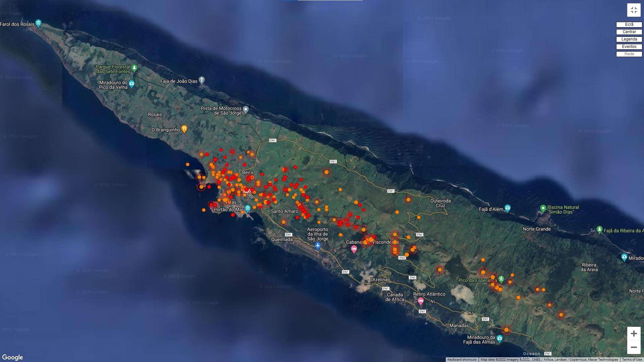Open the O Branquinho restaurant marker
Viewport: 644px width, 362px height.
pyautogui.click(x=184, y=129)
